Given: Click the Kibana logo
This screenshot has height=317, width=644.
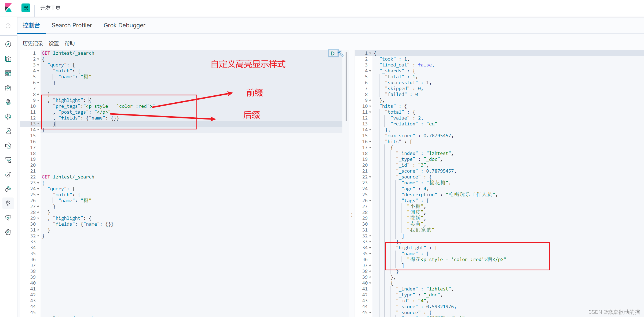Looking at the screenshot, I should click(8, 8).
